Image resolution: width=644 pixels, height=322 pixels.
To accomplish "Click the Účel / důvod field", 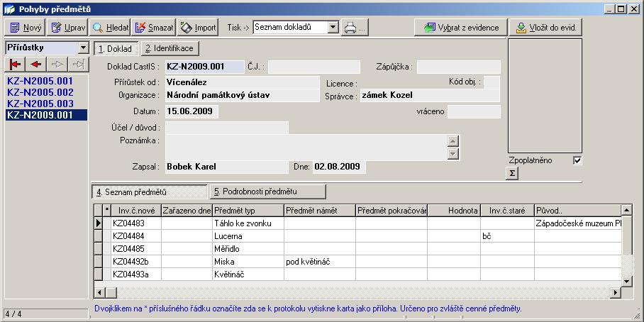I will tap(227, 128).
